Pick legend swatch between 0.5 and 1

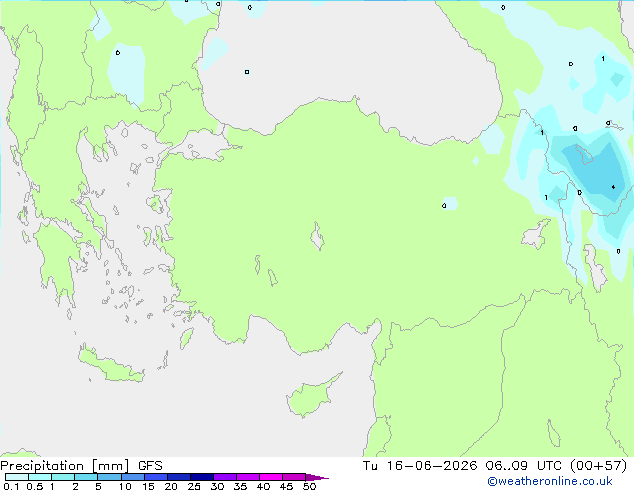click(x=40, y=477)
